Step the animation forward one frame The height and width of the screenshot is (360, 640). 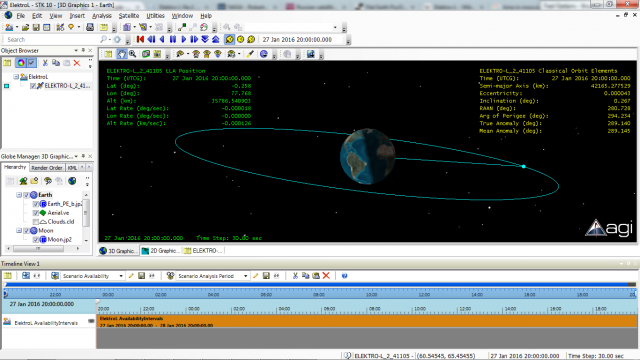pos(194,39)
